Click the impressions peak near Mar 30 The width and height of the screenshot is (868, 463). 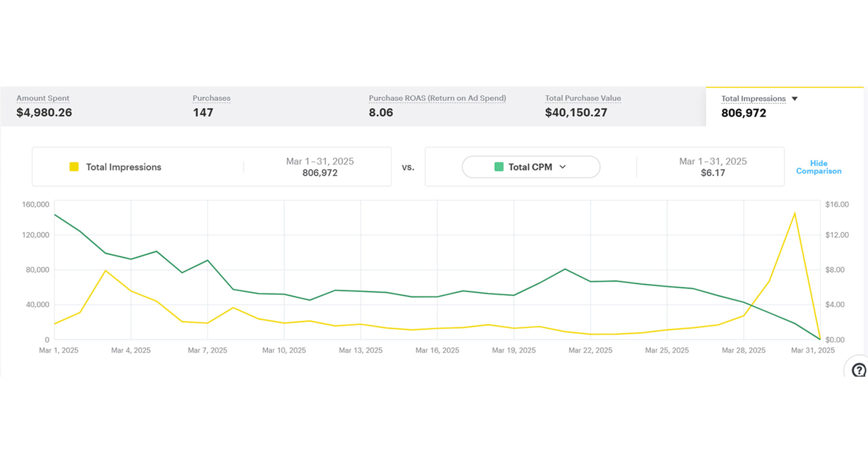pyautogui.click(x=794, y=213)
